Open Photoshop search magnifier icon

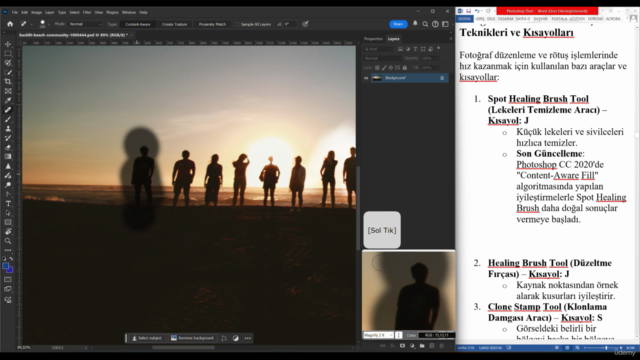click(x=425, y=24)
